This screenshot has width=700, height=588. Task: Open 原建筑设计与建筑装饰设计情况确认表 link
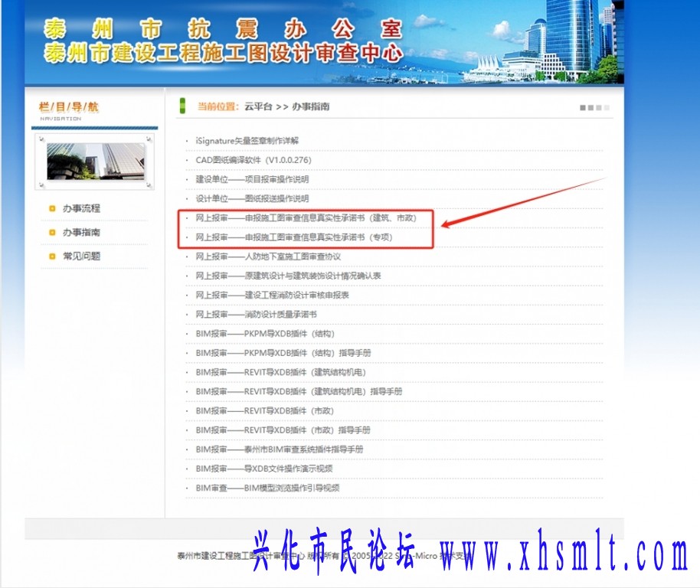[x=288, y=276]
